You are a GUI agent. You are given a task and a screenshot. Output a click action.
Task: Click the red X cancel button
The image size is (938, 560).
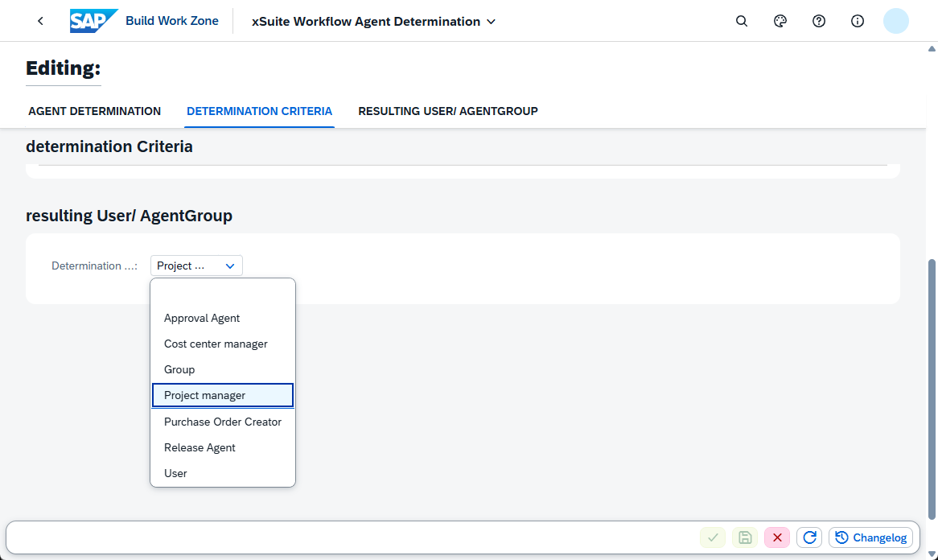tap(777, 537)
